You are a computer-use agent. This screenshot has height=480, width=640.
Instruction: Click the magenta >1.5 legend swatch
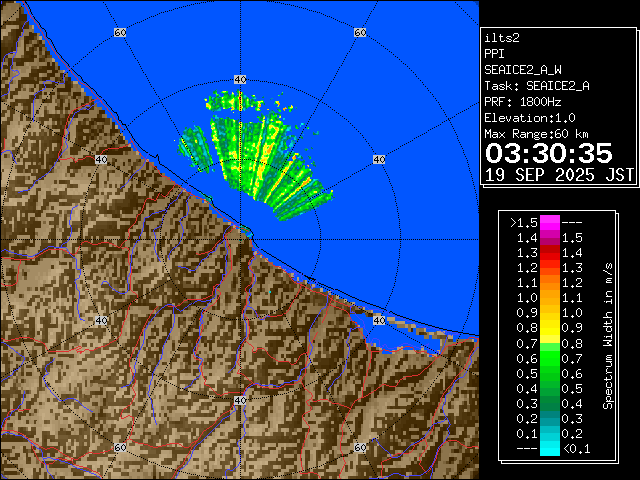549,222
